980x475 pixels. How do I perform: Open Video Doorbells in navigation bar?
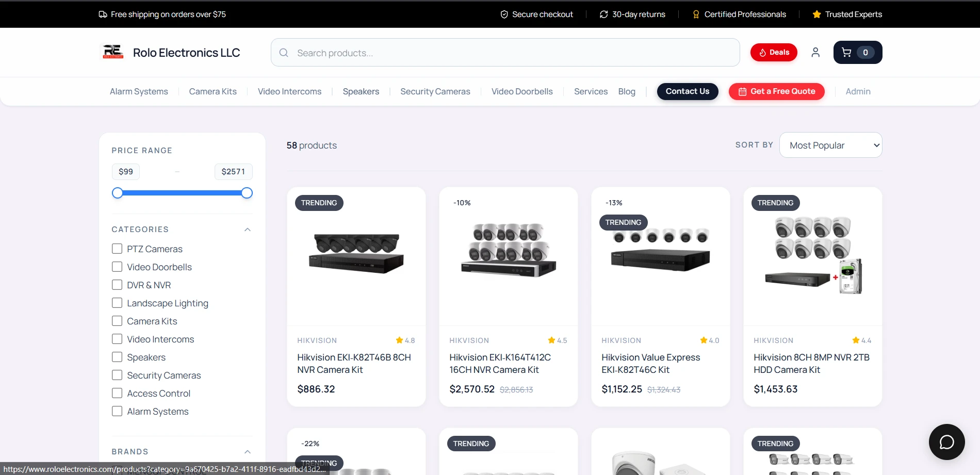click(x=522, y=91)
